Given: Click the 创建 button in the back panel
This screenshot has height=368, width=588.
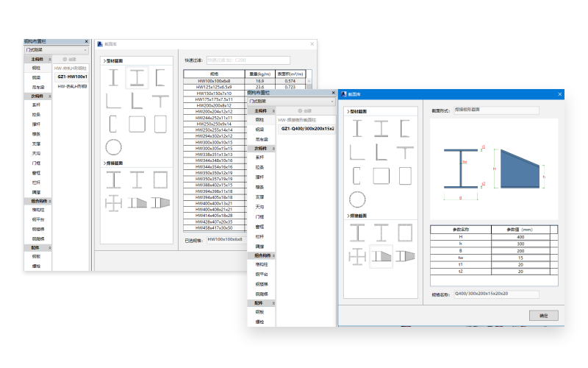Looking at the screenshot, I should (70, 60).
